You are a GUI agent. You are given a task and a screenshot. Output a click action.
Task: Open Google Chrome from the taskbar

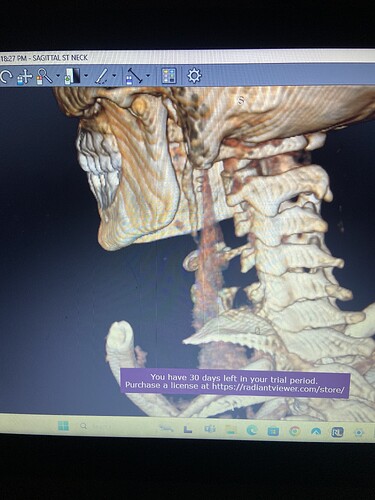pos(294,432)
